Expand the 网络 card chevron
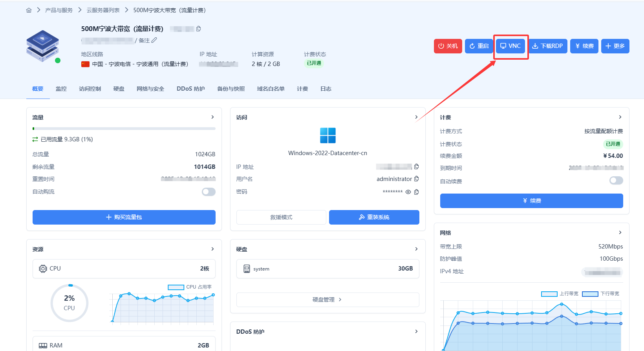 point(620,232)
